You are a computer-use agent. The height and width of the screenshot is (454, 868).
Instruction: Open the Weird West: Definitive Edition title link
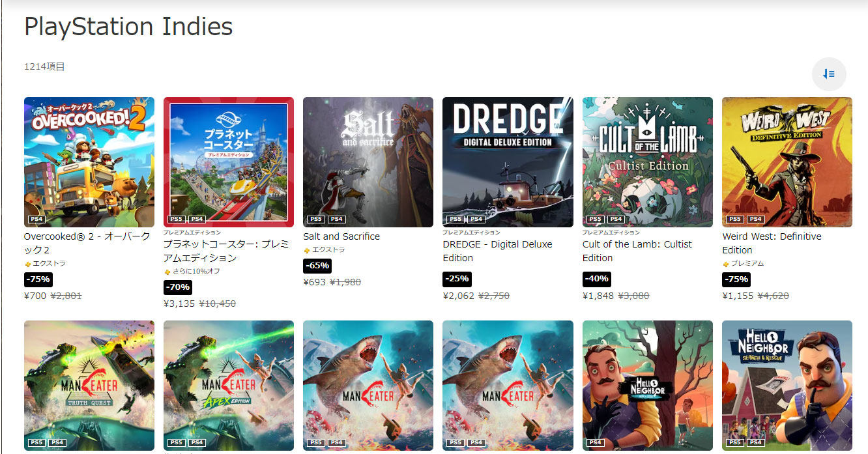click(772, 243)
